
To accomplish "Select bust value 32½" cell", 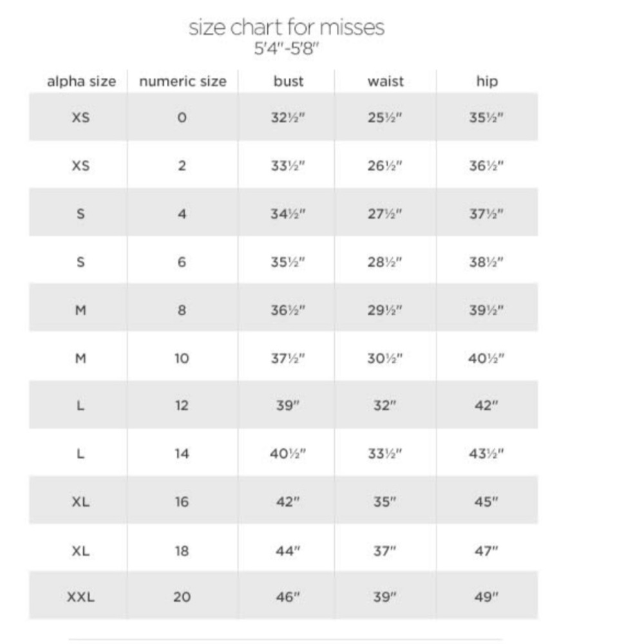I will pyautogui.click(x=287, y=117).
